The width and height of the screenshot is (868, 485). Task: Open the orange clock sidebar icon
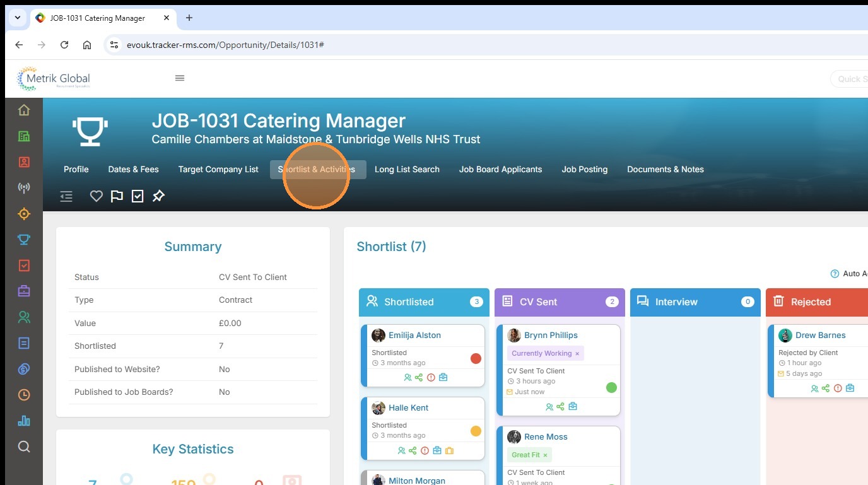(24, 395)
